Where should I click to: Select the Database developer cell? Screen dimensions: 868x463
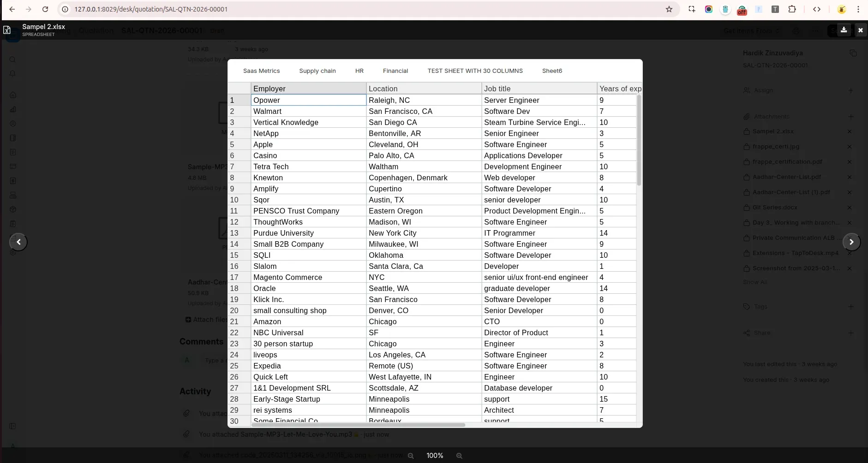[539, 388]
